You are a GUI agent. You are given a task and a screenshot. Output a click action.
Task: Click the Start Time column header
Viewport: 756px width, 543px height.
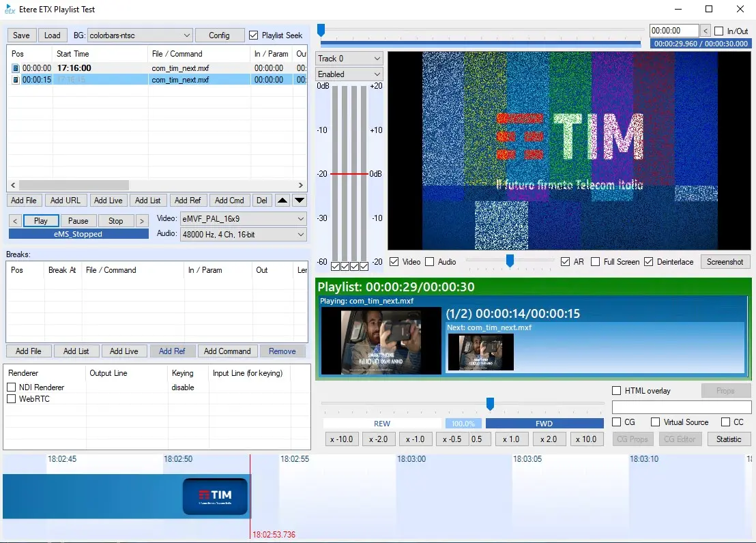click(x=100, y=54)
